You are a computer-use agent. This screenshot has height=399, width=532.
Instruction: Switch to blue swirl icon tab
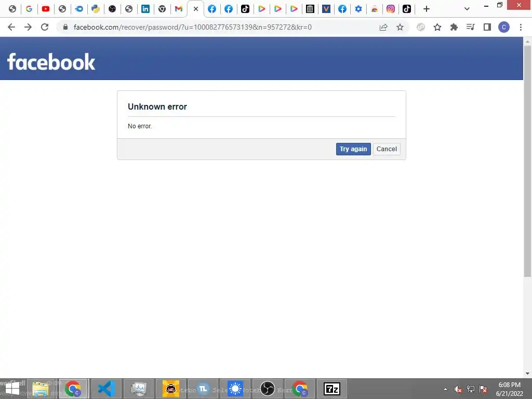coord(79,9)
